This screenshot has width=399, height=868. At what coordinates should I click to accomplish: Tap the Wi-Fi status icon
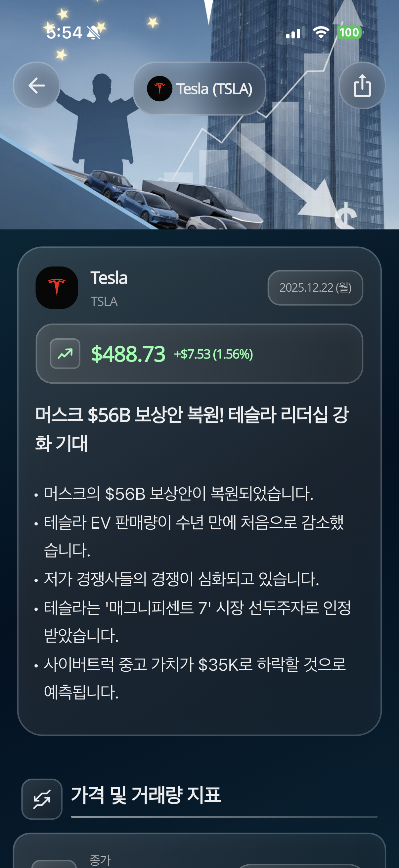pos(321,33)
